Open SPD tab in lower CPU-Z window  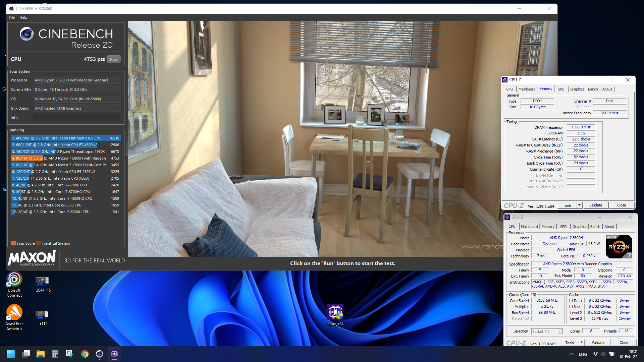pyautogui.click(x=563, y=227)
